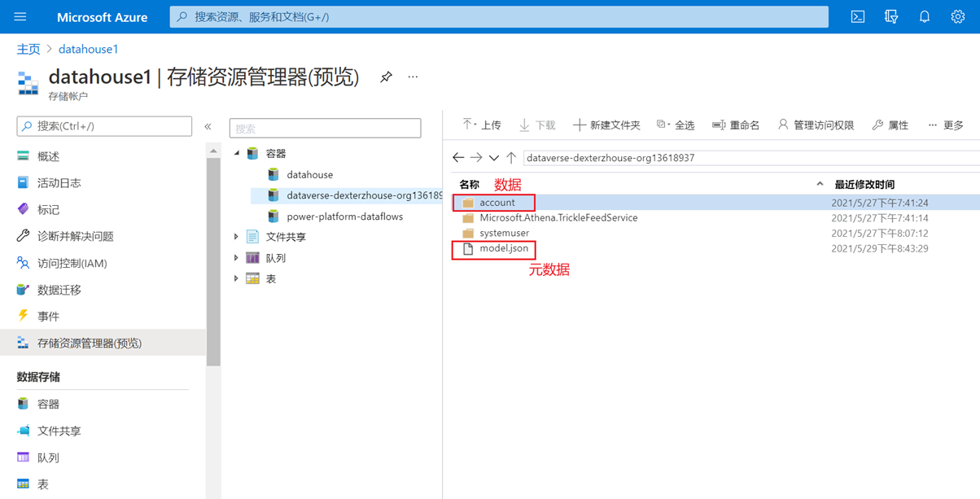Screen dimensions: 980x499
Task: Open the More toolbar overflow menu
Action: (946, 125)
